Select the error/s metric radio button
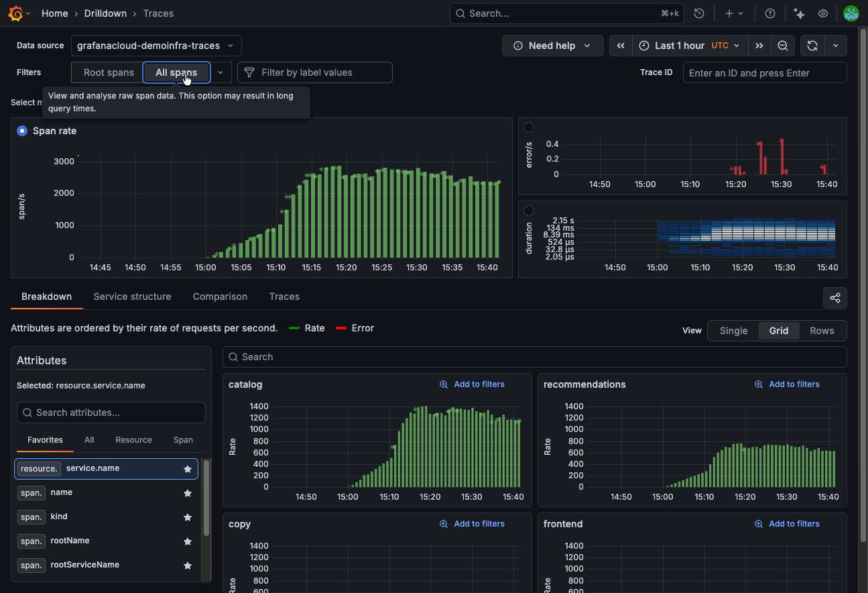This screenshot has height=593, width=868. tap(529, 127)
